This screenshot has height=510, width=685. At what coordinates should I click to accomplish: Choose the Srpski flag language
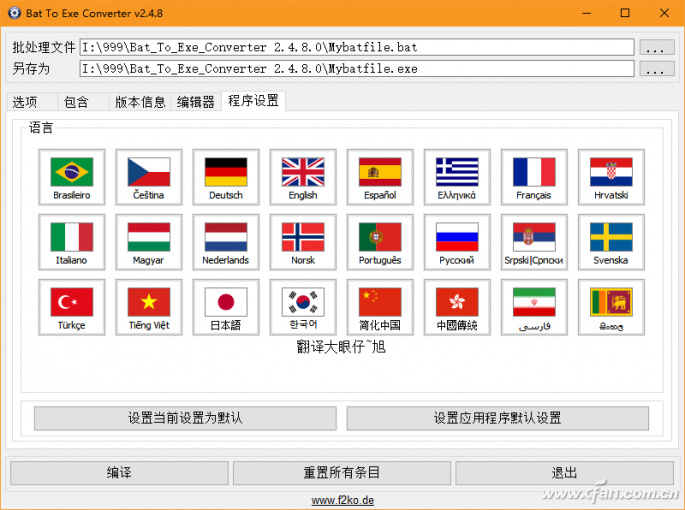(534, 242)
